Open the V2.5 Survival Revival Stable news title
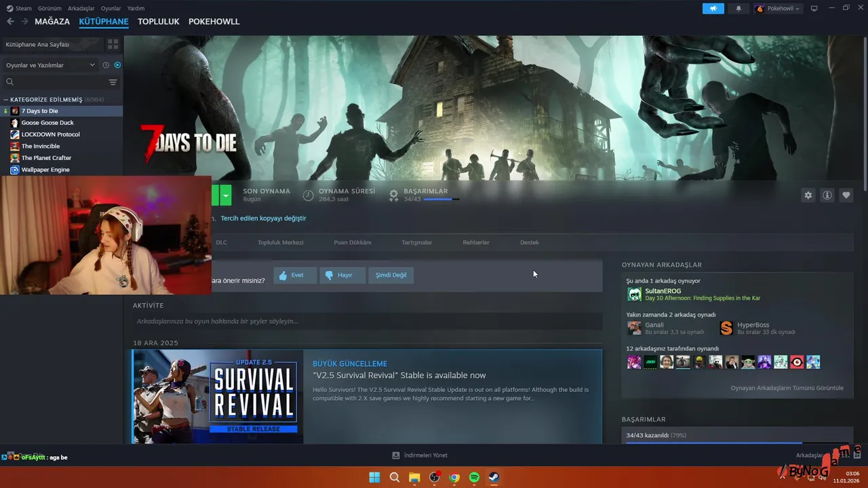Image resolution: width=868 pixels, height=488 pixels. coord(399,375)
